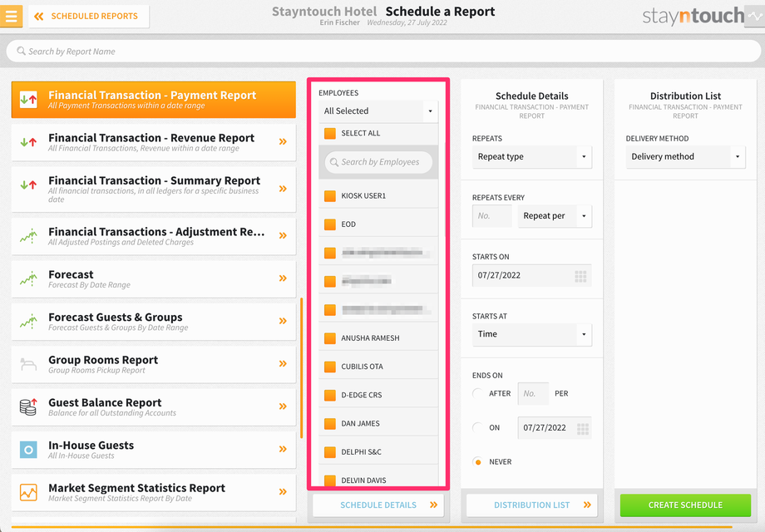Click the stayntouch activity pulse icon
The width and height of the screenshot is (765, 532).
tap(755, 16)
